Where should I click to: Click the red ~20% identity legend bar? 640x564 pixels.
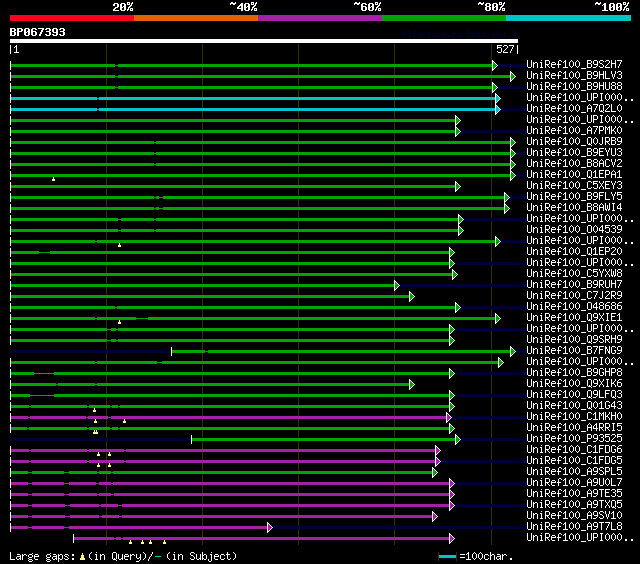point(71,18)
